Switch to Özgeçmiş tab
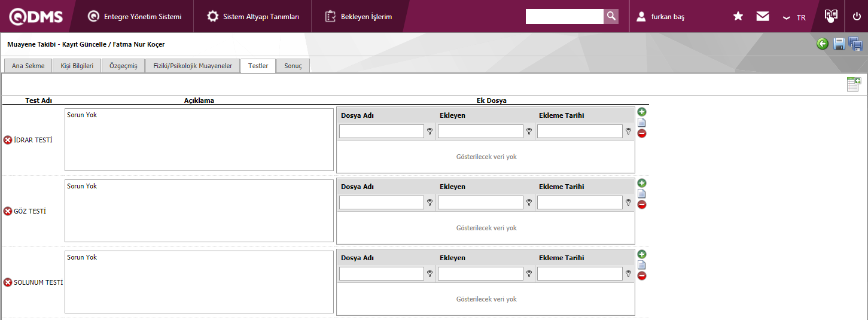 (x=123, y=66)
